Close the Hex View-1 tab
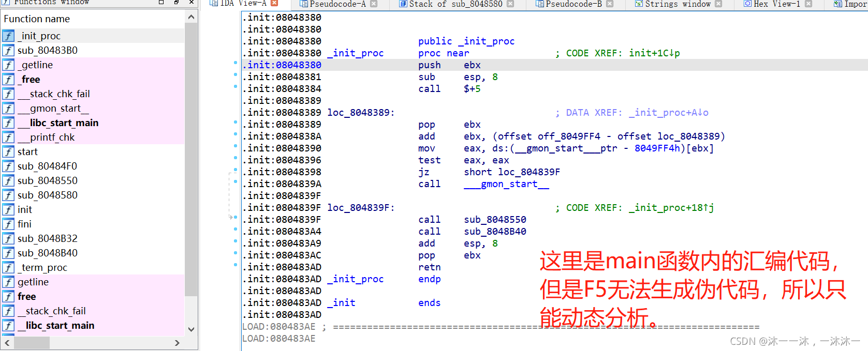 coord(808,4)
